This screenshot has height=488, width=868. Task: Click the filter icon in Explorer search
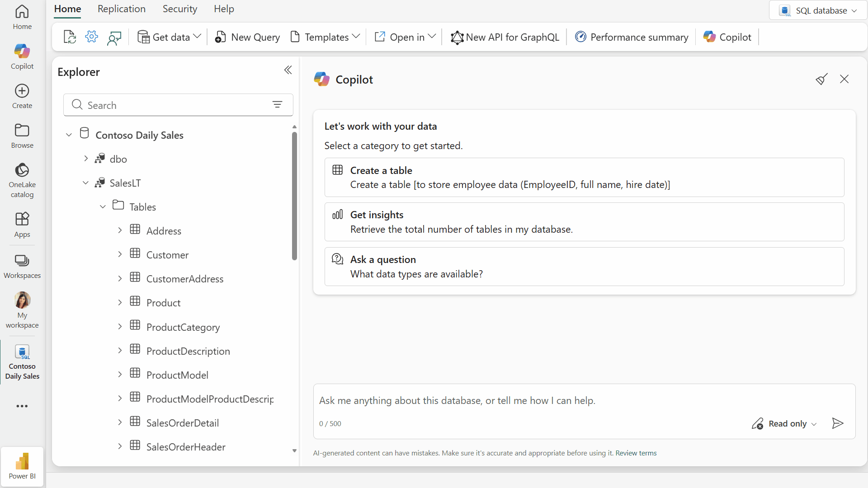click(278, 104)
